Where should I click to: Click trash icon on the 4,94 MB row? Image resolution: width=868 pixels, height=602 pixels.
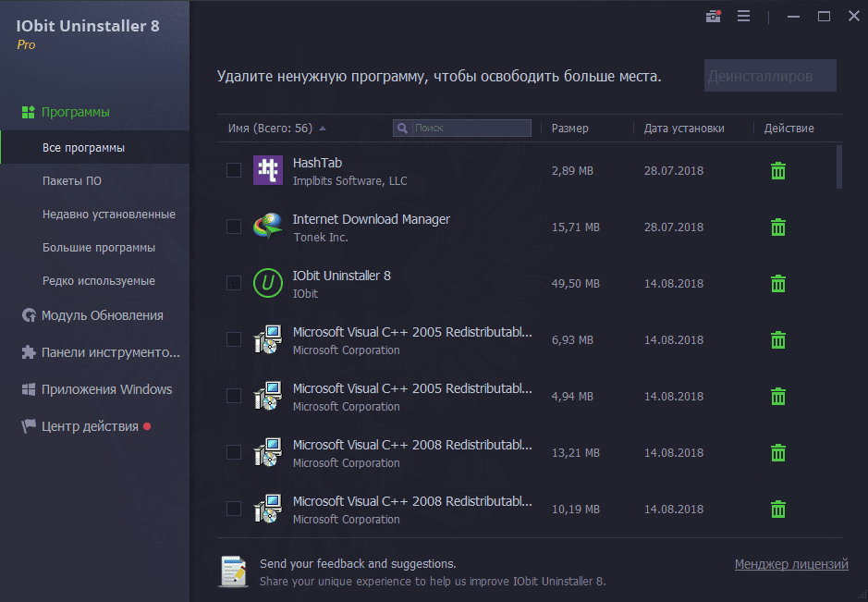pyautogui.click(x=777, y=397)
